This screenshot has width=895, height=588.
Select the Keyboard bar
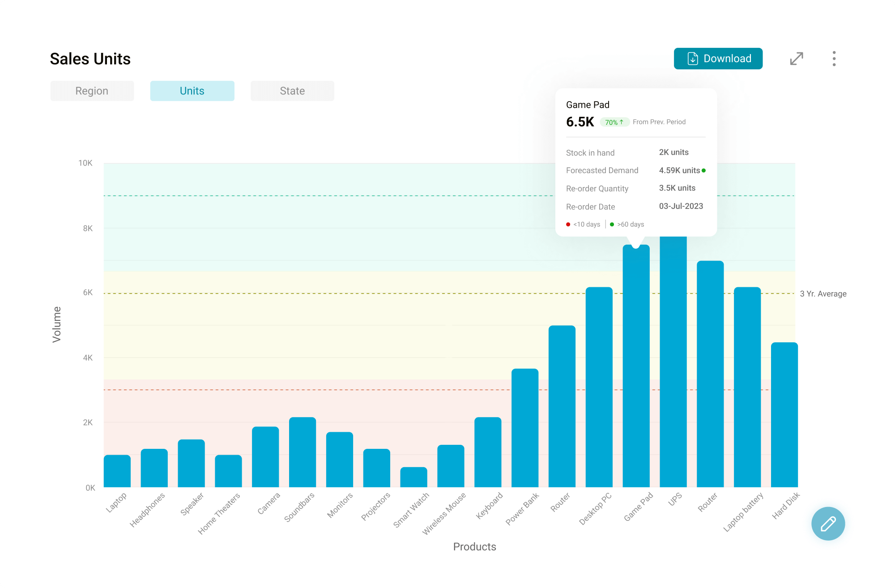pyautogui.click(x=488, y=452)
